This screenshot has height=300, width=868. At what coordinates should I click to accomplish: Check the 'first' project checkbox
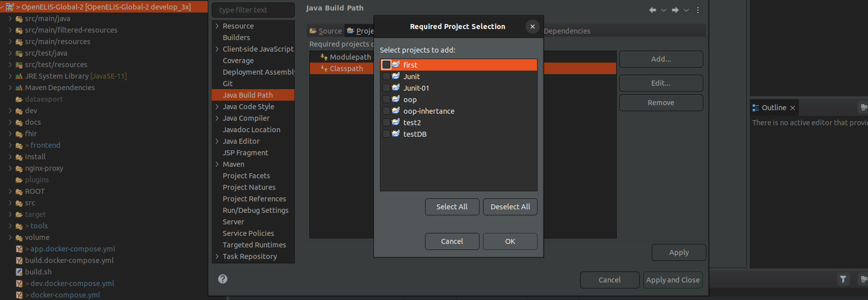(x=386, y=65)
